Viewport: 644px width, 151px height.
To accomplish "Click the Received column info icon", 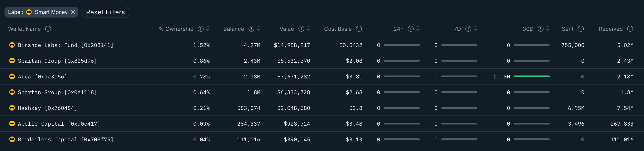I will pos(630,29).
